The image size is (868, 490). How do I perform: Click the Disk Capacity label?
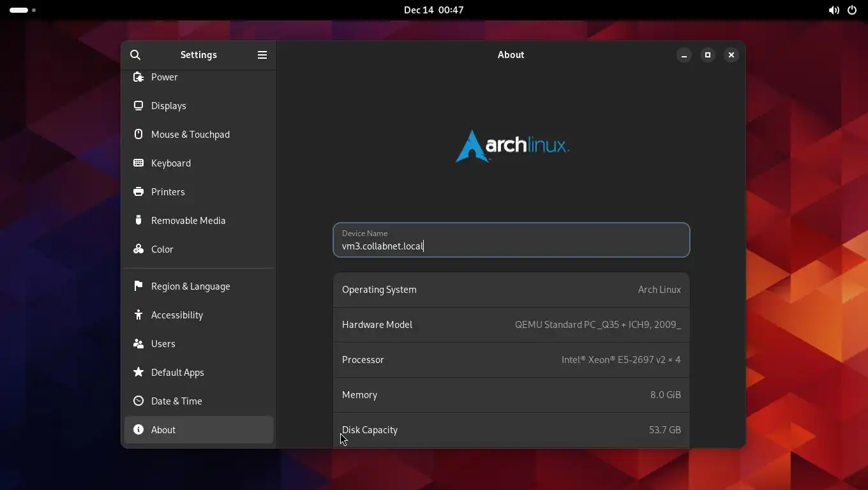point(370,430)
